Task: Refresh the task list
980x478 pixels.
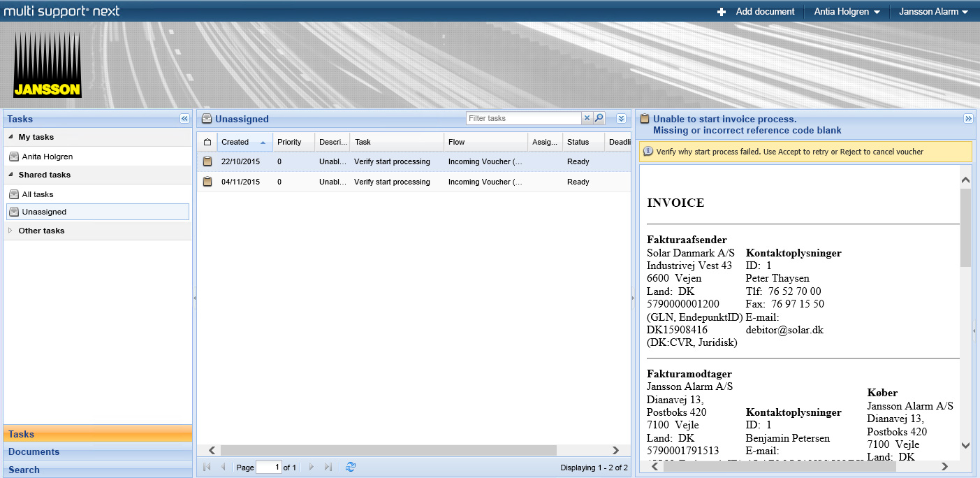Action: (x=351, y=467)
